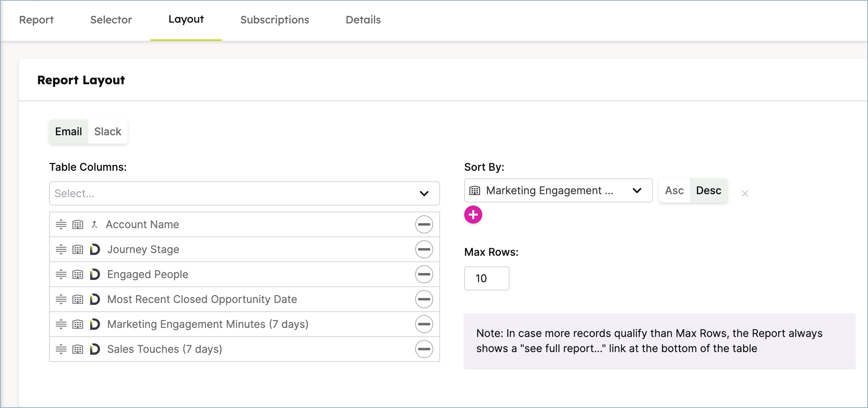
Task: Remove the Journey Stage column
Action: point(424,249)
